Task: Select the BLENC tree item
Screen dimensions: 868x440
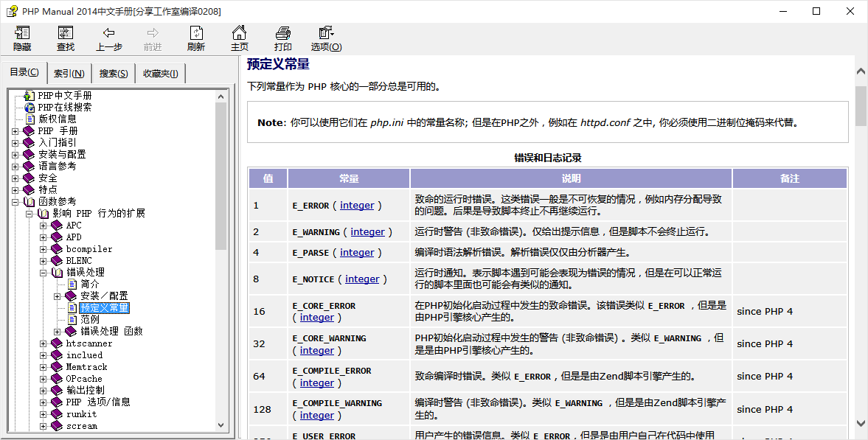Action: (x=79, y=261)
